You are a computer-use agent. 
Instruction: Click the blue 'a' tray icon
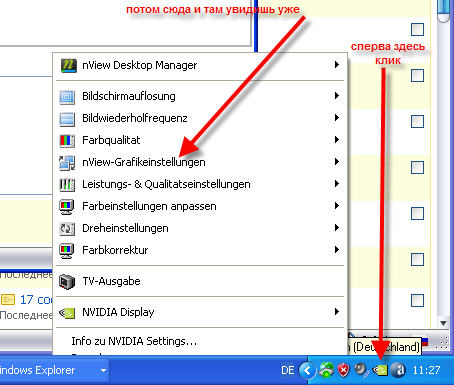coord(398,370)
